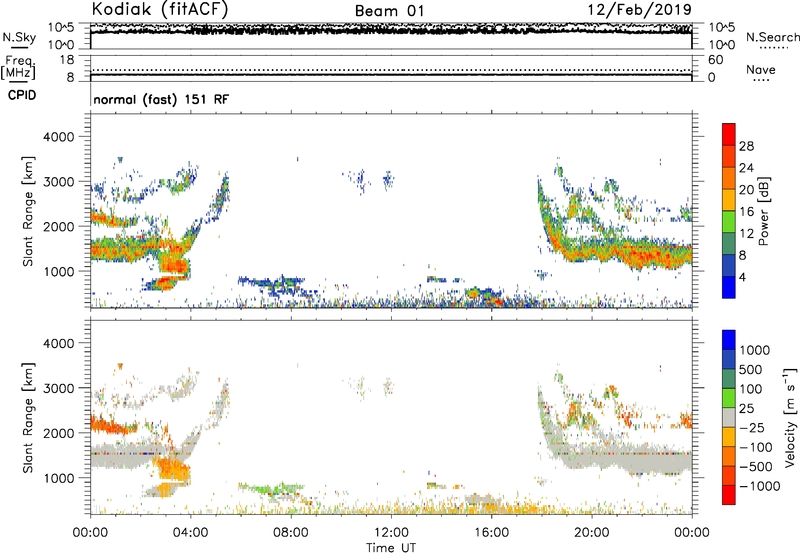The height and width of the screenshot is (554, 800).
Task: Click the date '12/Feb/2019'
Action: point(639,10)
